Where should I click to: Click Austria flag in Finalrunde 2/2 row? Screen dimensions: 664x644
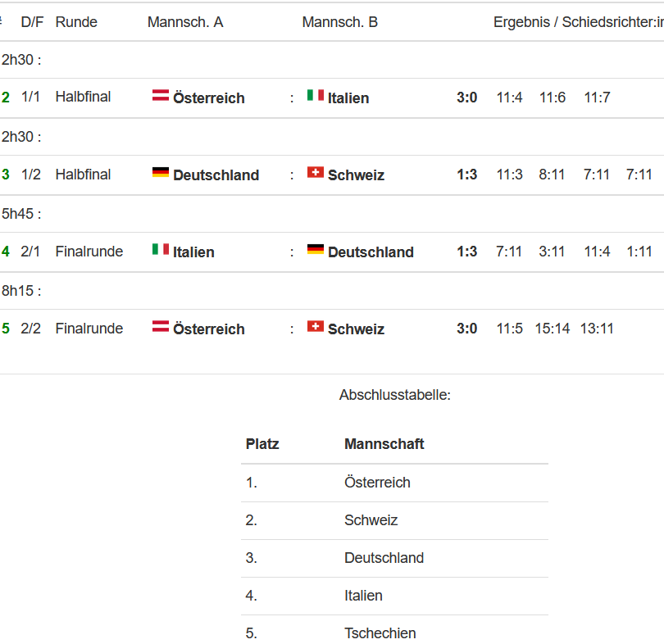(x=161, y=326)
